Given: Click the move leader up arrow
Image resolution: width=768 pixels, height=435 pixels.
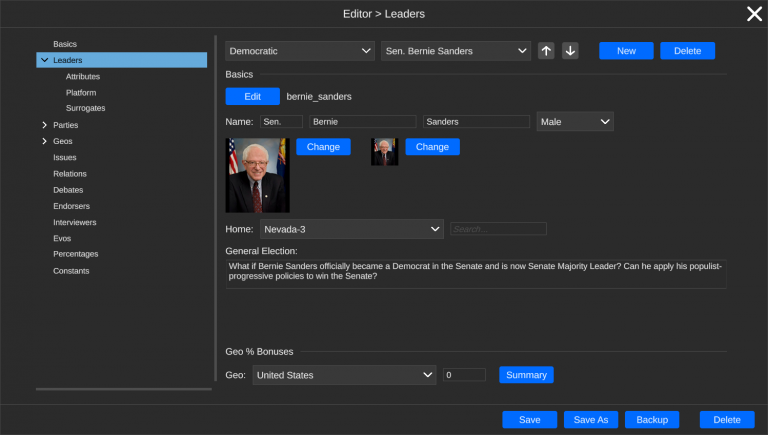Looking at the screenshot, I should [546, 51].
